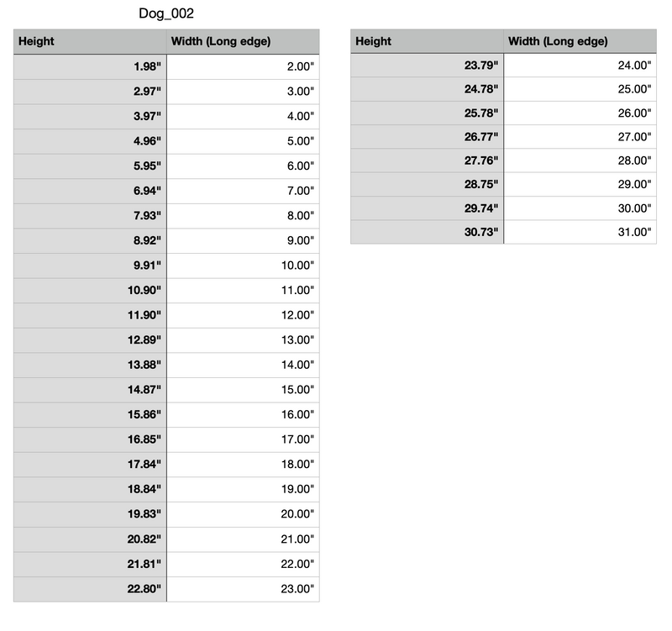This screenshot has width=672, height=631.
Task: Click the 31.00" width cell
Action: click(x=580, y=232)
